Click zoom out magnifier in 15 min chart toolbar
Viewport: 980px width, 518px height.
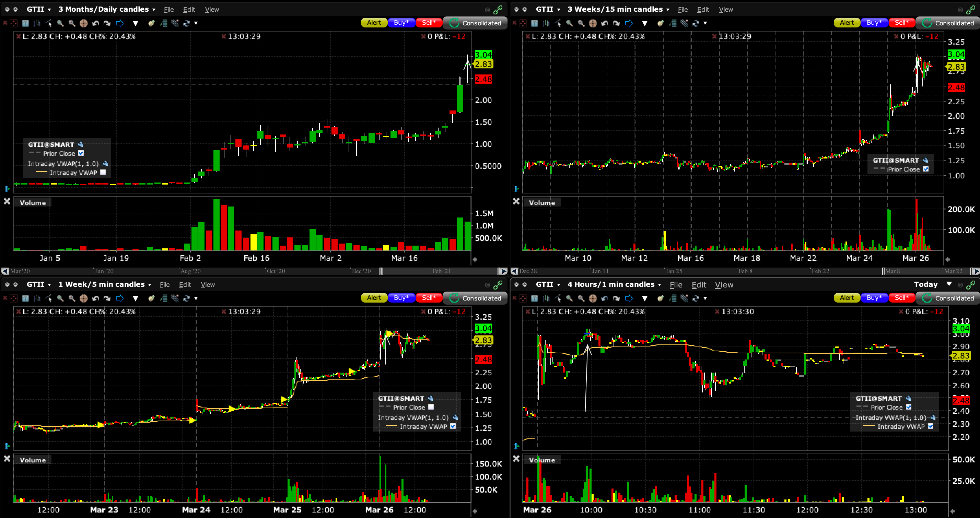[581, 23]
